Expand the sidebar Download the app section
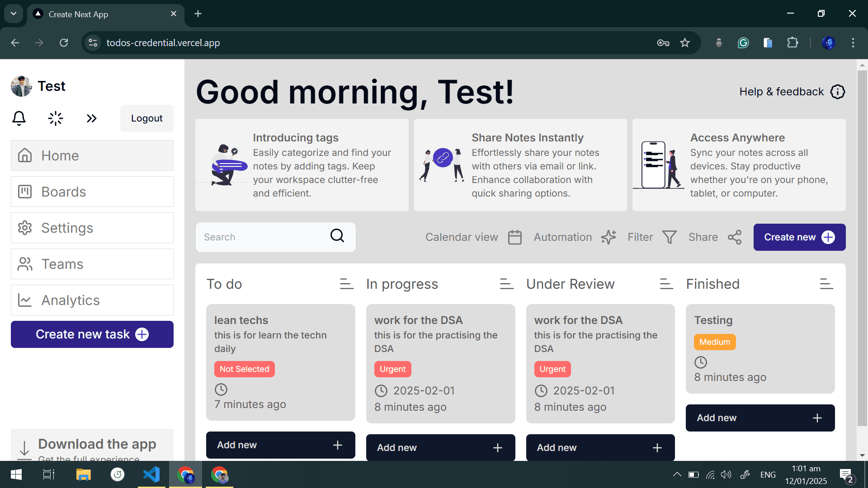 coord(92,447)
